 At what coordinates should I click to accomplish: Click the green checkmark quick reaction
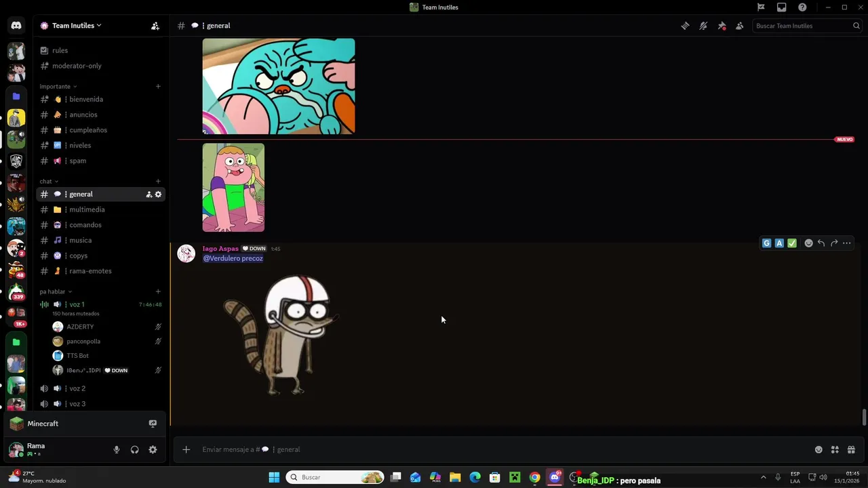point(792,243)
